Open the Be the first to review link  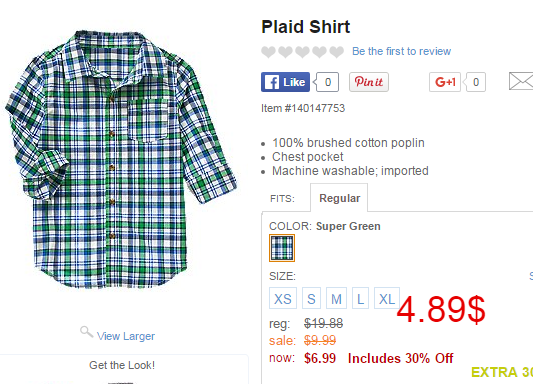click(401, 51)
